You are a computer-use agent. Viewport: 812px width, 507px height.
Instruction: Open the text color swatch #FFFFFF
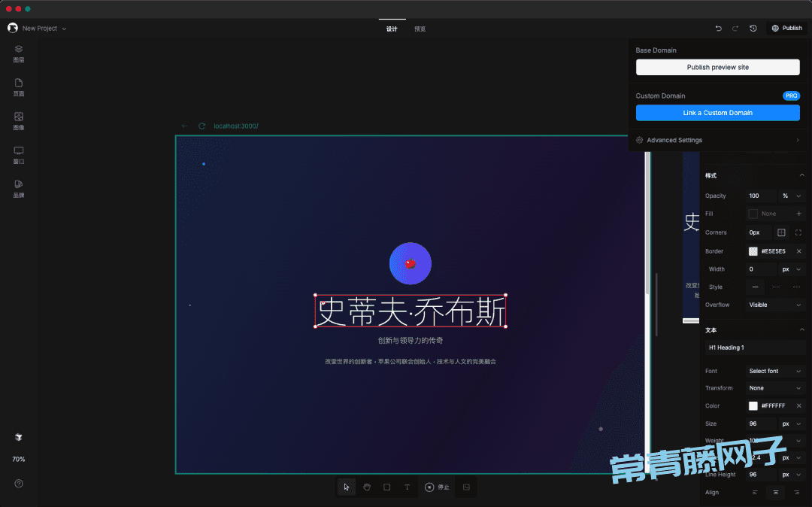[x=753, y=406]
